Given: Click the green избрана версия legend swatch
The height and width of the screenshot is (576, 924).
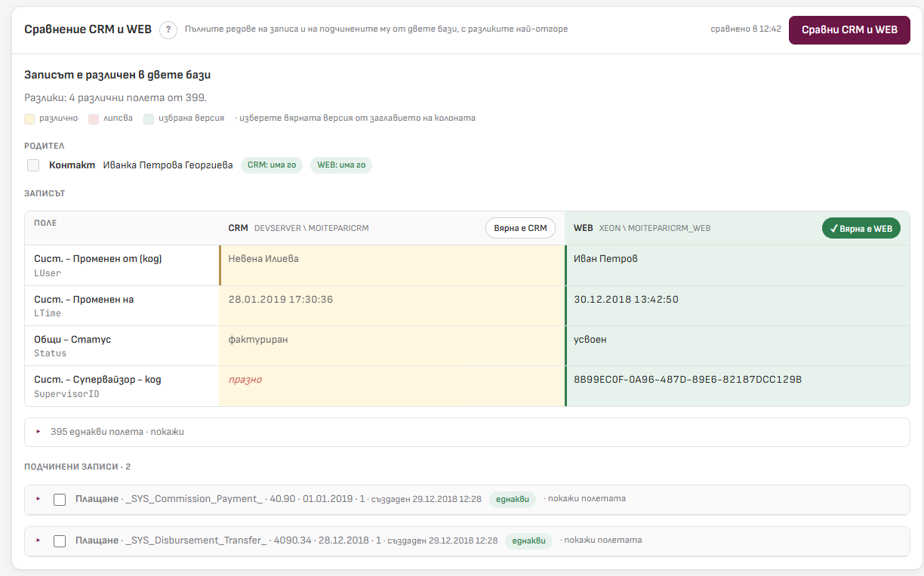Looking at the screenshot, I should 149,119.
